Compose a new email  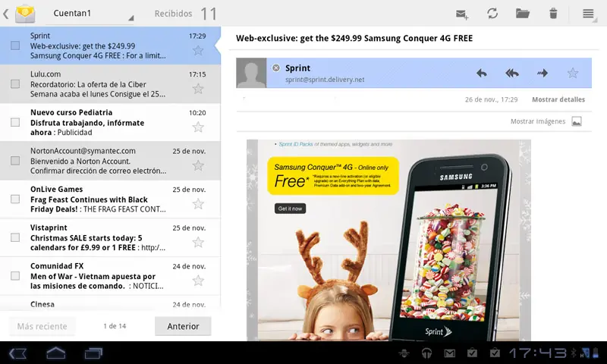click(x=462, y=14)
